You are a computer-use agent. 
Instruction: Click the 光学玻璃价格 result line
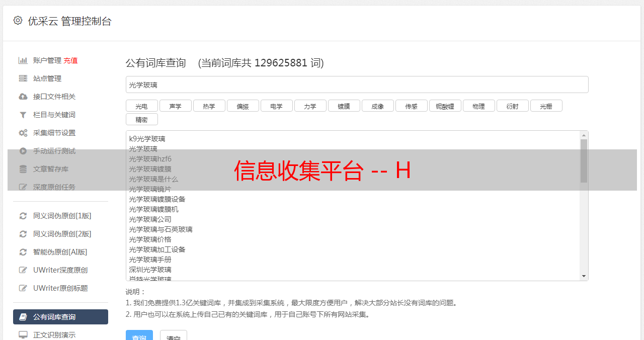pyautogui.click(x=150, y=239)
